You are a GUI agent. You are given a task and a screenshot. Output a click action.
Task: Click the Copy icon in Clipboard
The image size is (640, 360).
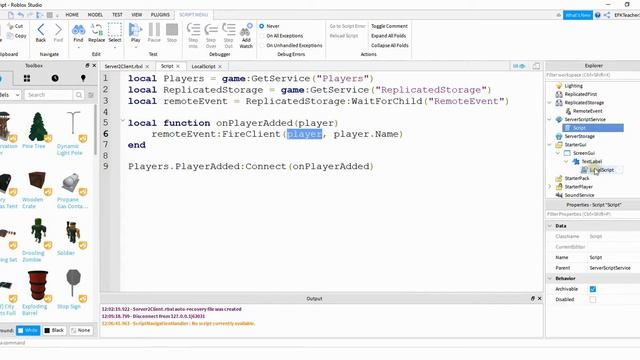click(10, 36)
